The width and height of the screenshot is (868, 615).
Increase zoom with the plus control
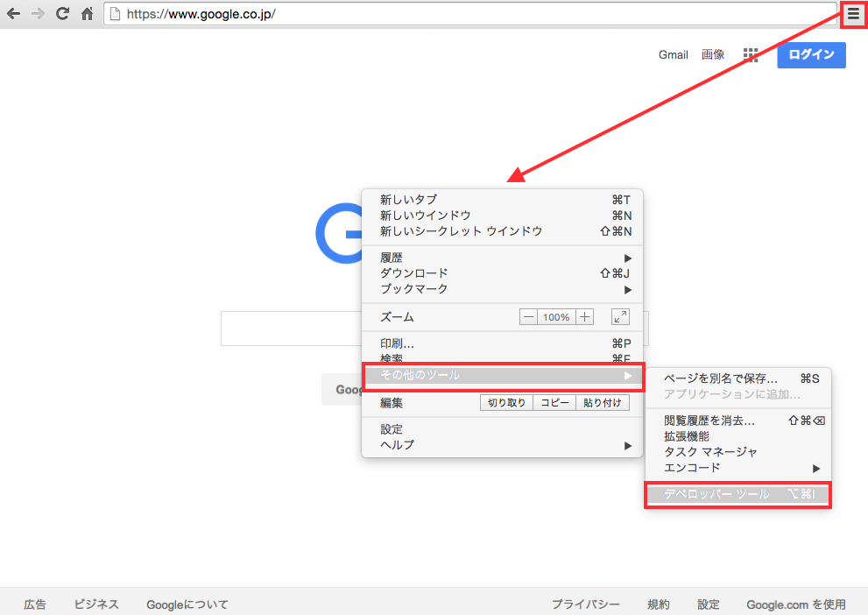584,316
